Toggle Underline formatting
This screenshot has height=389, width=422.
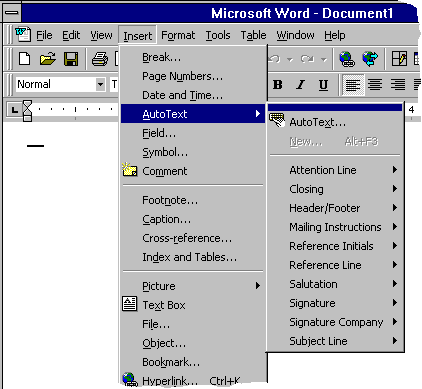point(323,85)
